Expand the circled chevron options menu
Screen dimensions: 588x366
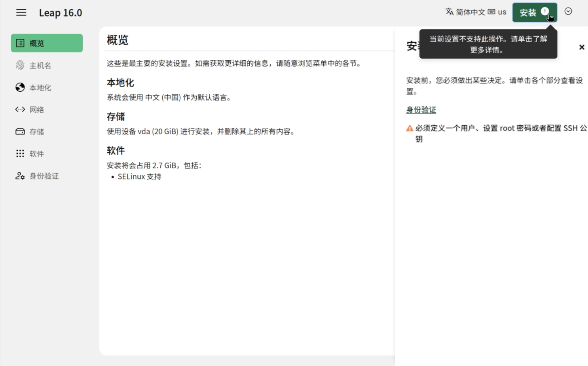tap(568, 11)
